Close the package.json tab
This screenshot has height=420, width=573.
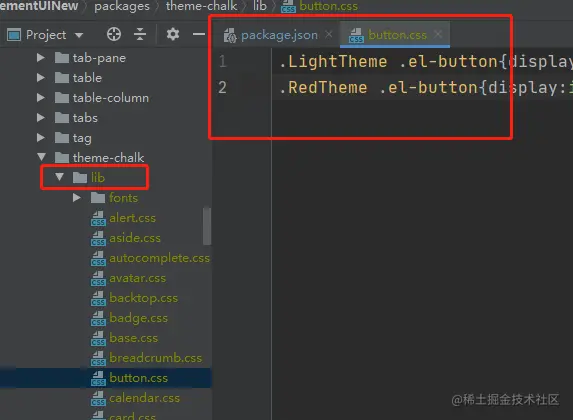[x=329, y=34]
